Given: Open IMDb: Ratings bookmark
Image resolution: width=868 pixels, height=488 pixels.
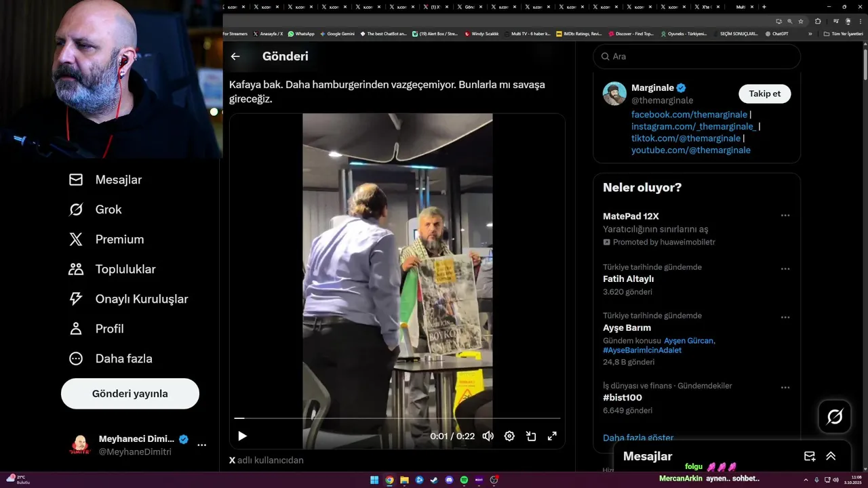Looking at the screenshot, I should [x=578, y=33].
